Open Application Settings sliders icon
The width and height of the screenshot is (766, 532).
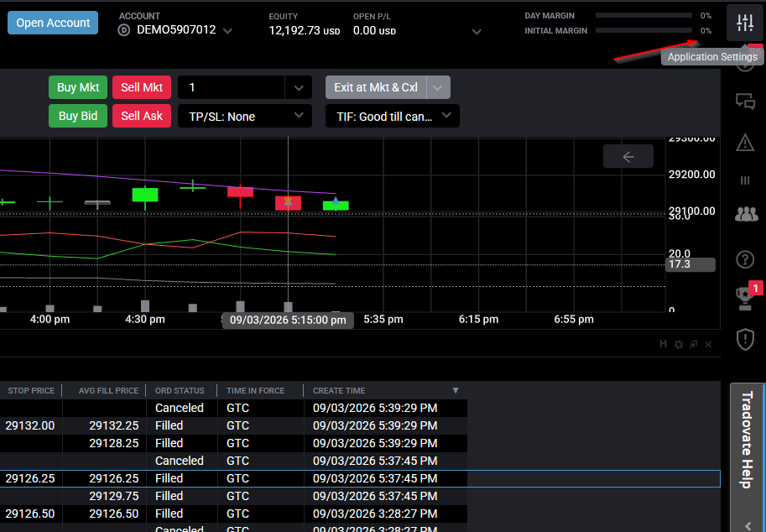tap(745, 23)
